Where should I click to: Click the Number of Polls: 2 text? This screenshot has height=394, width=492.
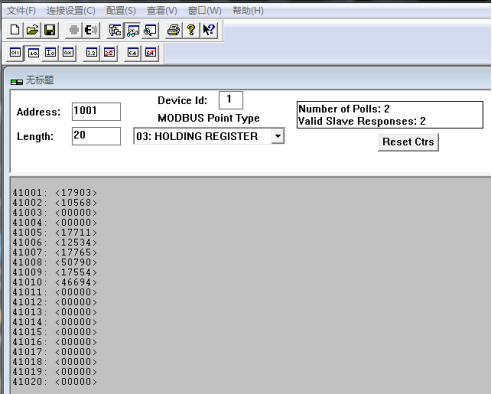[x=344, y=109]
